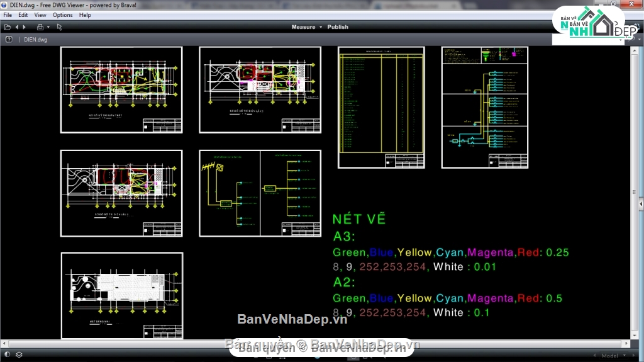
Task: Click the Open file folder icon
Action: pos(7,27)
